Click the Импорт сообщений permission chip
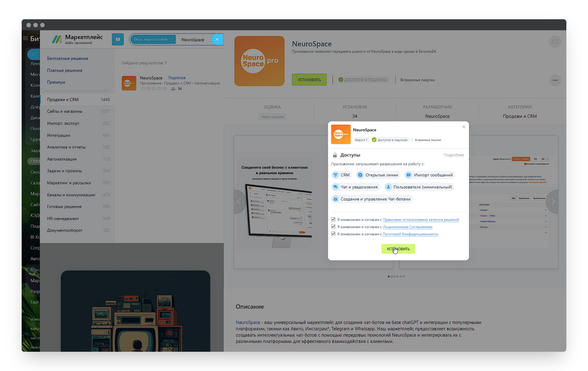The image size is (588, 371). pyautogui.click(x=429, y=175)
